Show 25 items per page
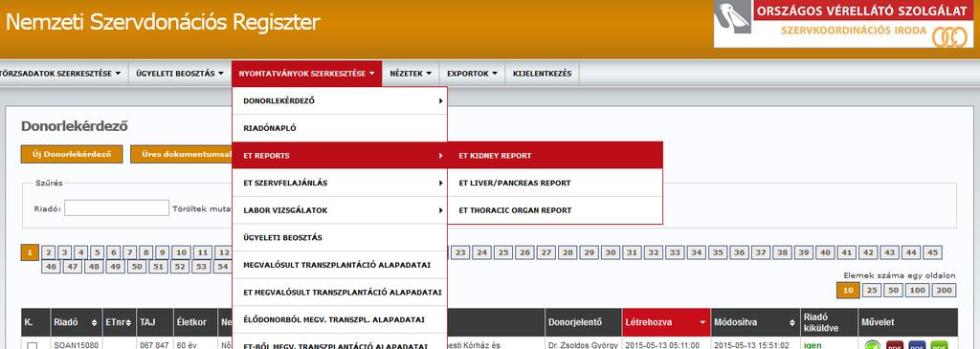Image resolution: width=980 pixels, height=349 pixels. point(871,291)
